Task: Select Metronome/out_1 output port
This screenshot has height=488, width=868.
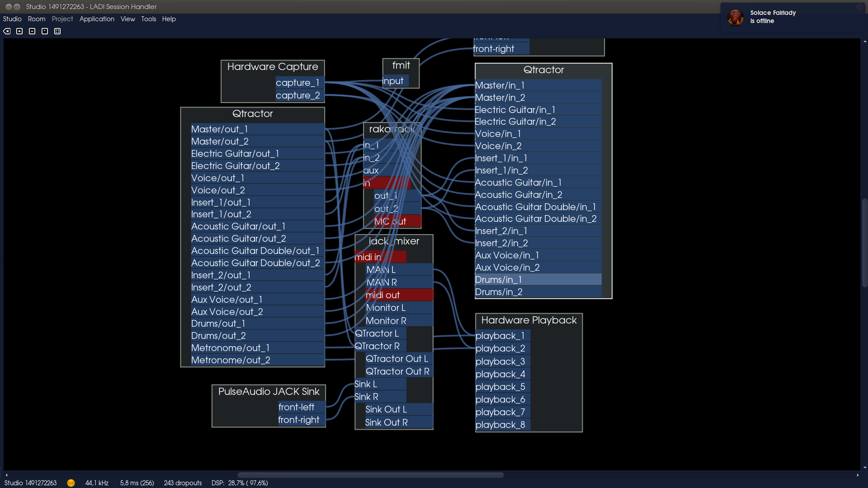Action: tap(258, 348)
